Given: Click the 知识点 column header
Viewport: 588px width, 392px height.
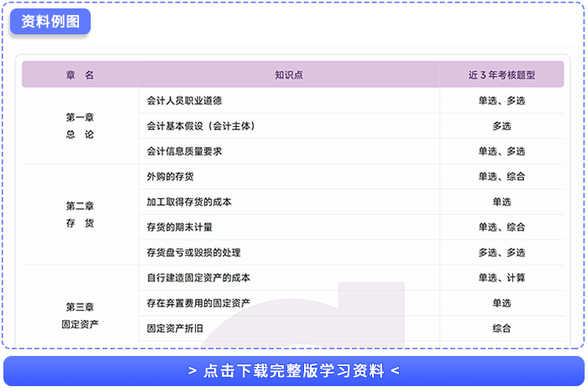Looking at the screenshot, I should 289,75.
